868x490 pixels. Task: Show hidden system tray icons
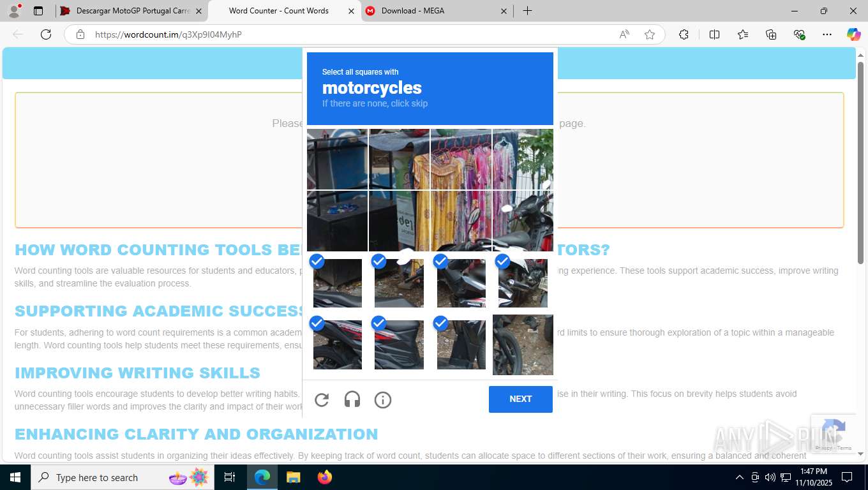coord(739,477)
